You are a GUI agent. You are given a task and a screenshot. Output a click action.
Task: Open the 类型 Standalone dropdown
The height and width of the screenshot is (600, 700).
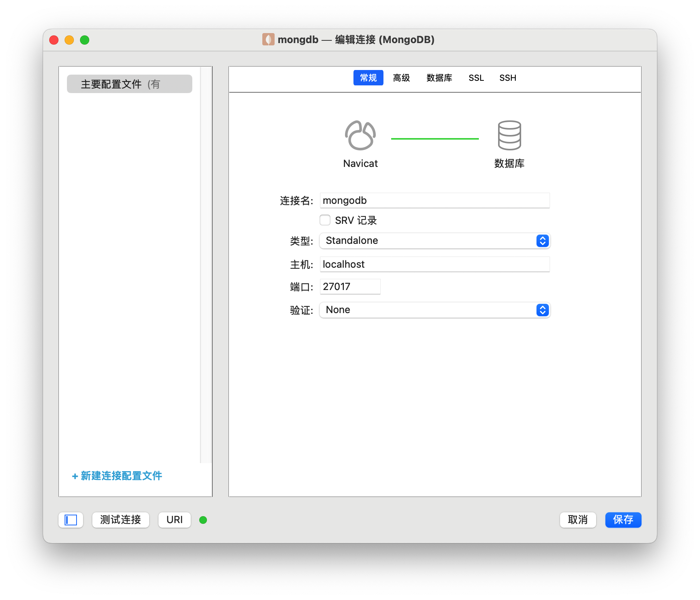435,241
